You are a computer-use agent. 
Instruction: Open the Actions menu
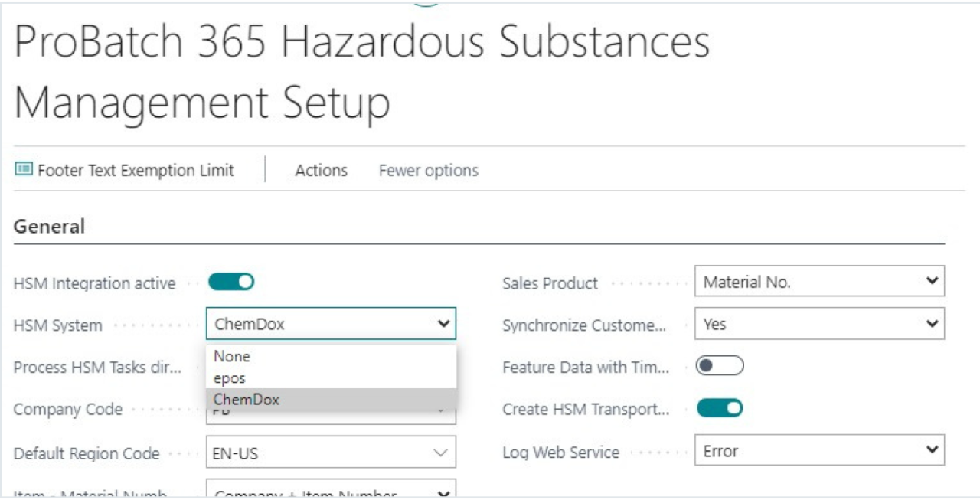click(321, 170)
